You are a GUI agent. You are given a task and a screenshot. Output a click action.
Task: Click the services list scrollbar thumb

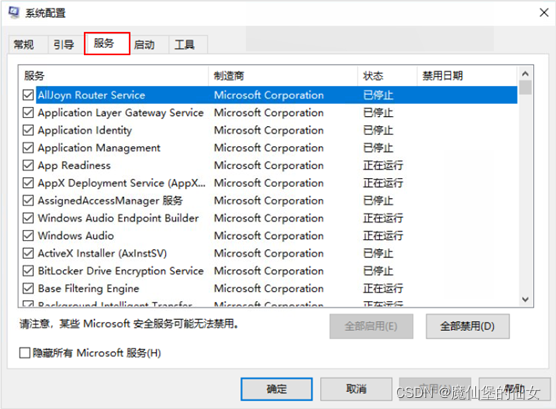(526, 88)
